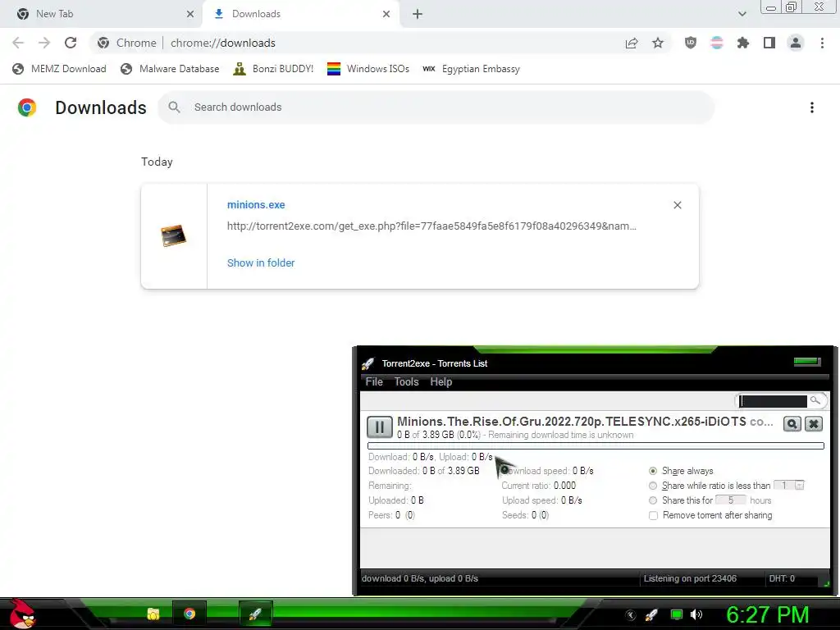The width and height of the screenshot is (840, 630).
Task: Open the Bonzi BUDDY! bookmark
Action: coord(273,69)
